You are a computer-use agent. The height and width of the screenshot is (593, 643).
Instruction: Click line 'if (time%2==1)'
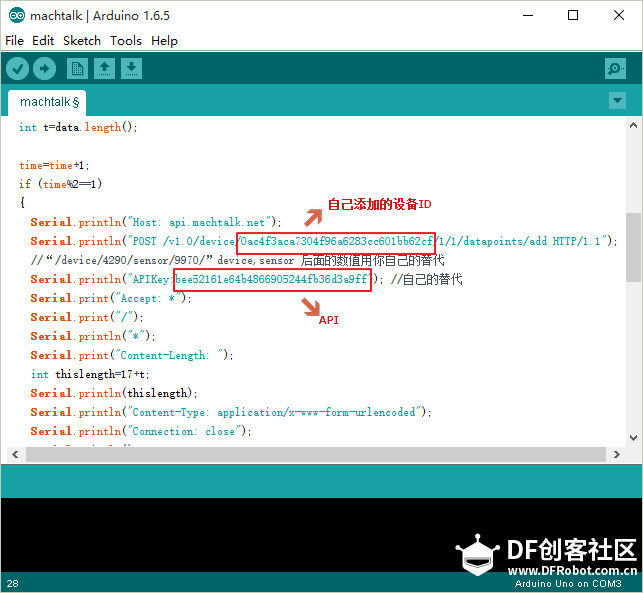click(60, 184)
